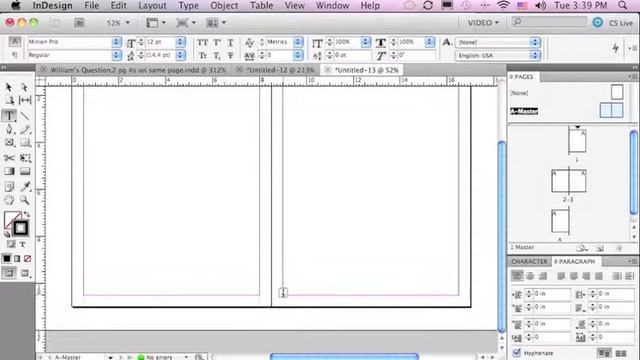Toggle Strikethrough formatting button
The image size is (640, 360).
231,55
